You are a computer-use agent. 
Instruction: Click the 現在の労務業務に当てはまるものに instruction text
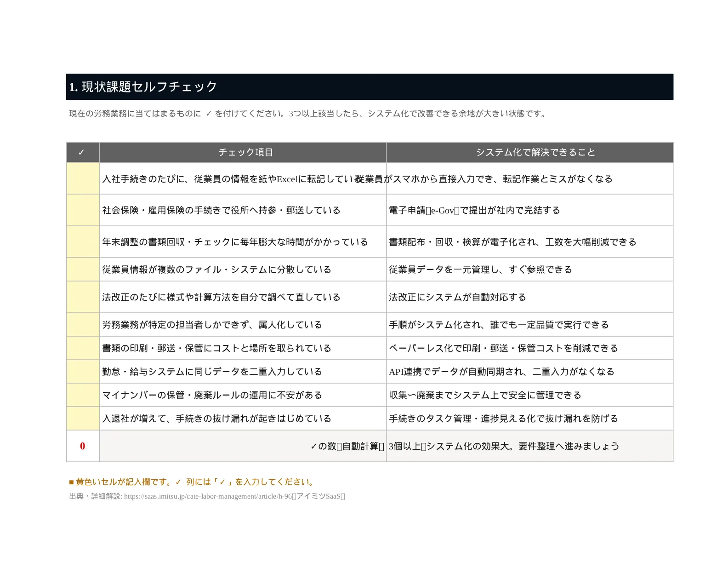(307, 114)
